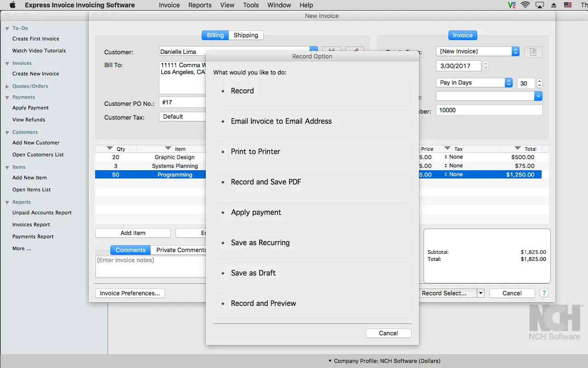Click the blue question mark help icon
Image resolution: width=588 pixels, height=368 pixels.
coord(543,293)
